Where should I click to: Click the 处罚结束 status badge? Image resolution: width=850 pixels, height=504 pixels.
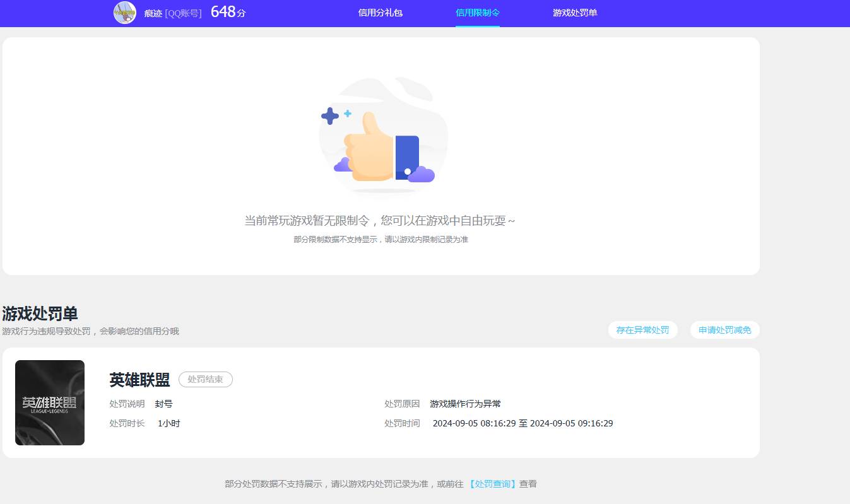point(205,379)
